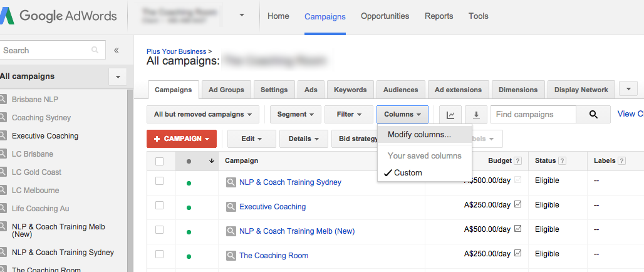
Task: Open budget chart icon for NLP & Coach Training Melb row
Action: 517,229
